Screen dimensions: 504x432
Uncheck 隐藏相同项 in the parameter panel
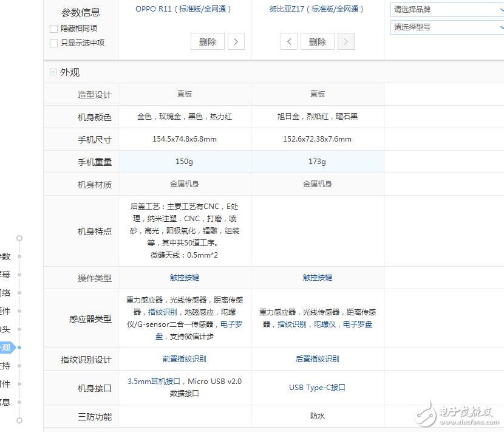(53, 28)
